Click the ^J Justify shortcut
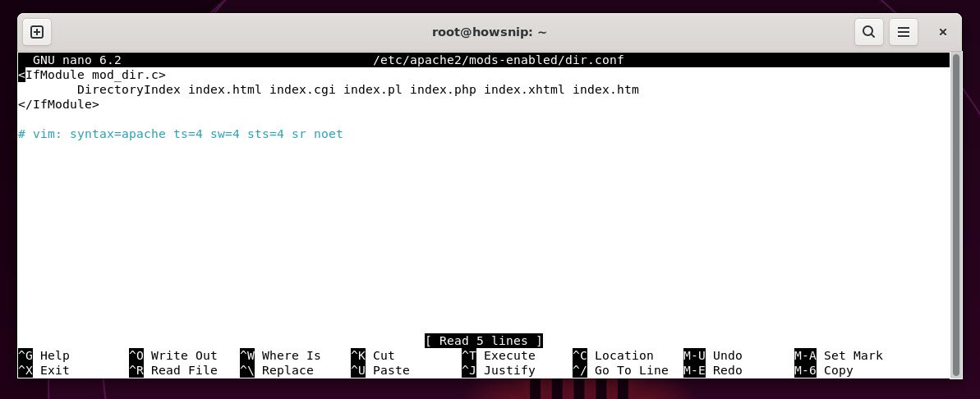 click(498, 370)
